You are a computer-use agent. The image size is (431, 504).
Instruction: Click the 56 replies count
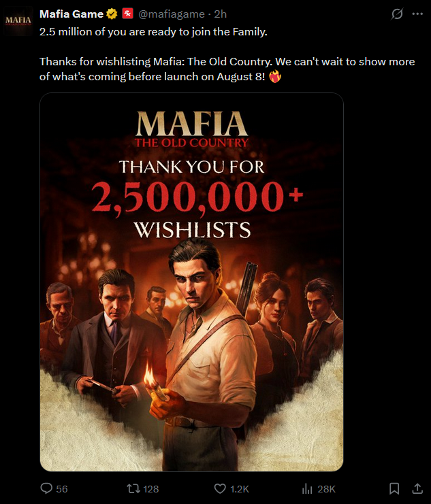62,489
